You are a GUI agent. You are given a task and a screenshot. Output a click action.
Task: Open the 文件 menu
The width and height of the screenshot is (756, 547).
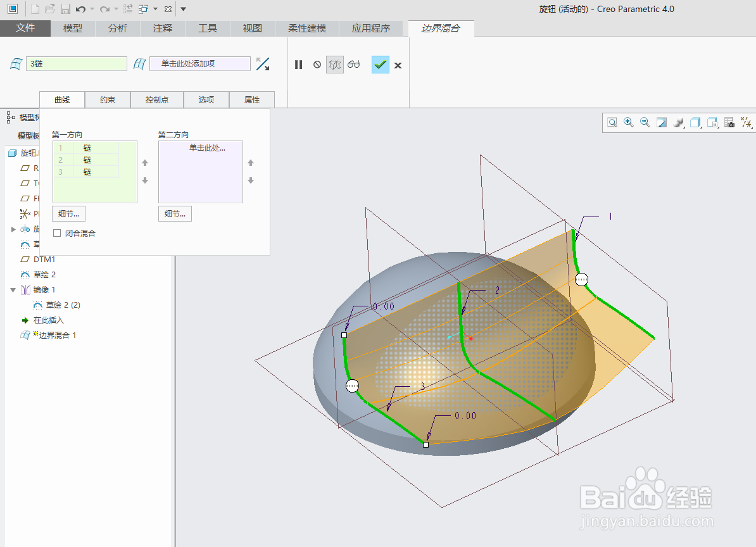[x=25, y=28]
